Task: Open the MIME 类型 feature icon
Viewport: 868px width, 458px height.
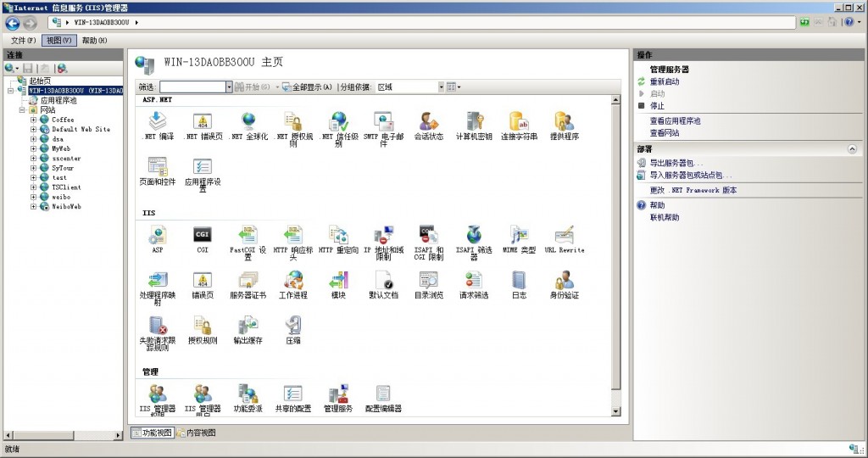Action: tap(518, 236)
